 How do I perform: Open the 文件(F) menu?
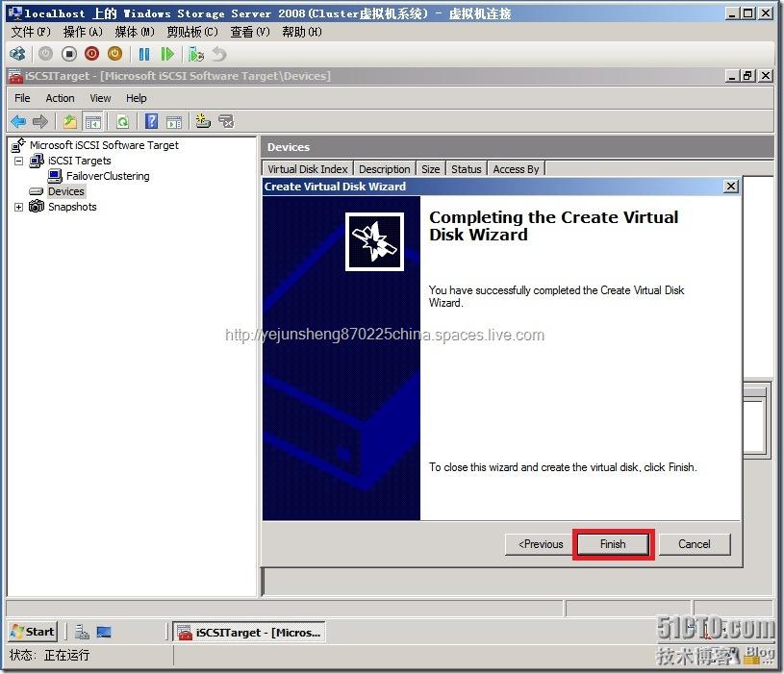click(31, 32)
